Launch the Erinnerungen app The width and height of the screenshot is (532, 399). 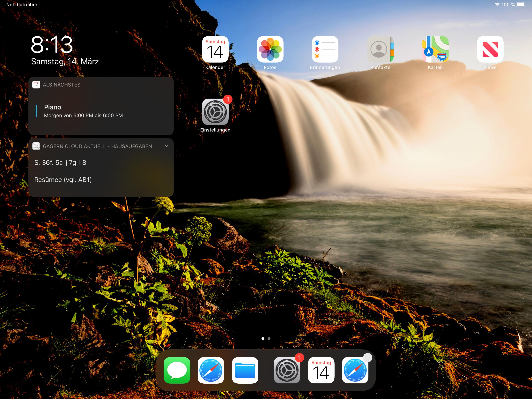(325, 49)
